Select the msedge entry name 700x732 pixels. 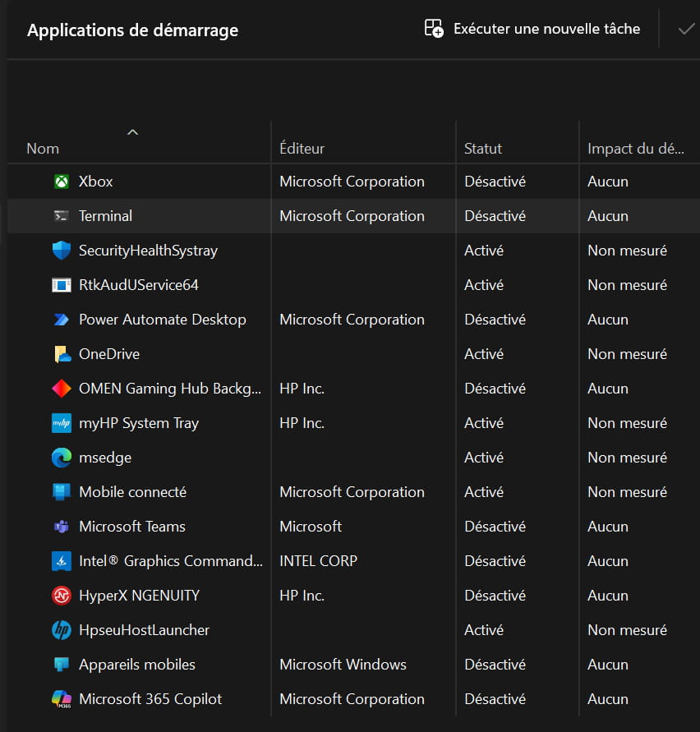point(105,458)
